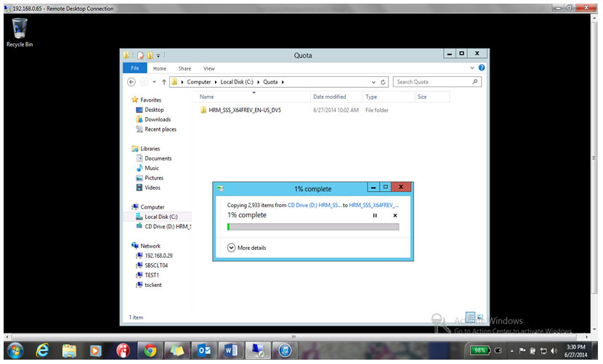
Task: Pause the copy operation
Action: coord(375,216)
